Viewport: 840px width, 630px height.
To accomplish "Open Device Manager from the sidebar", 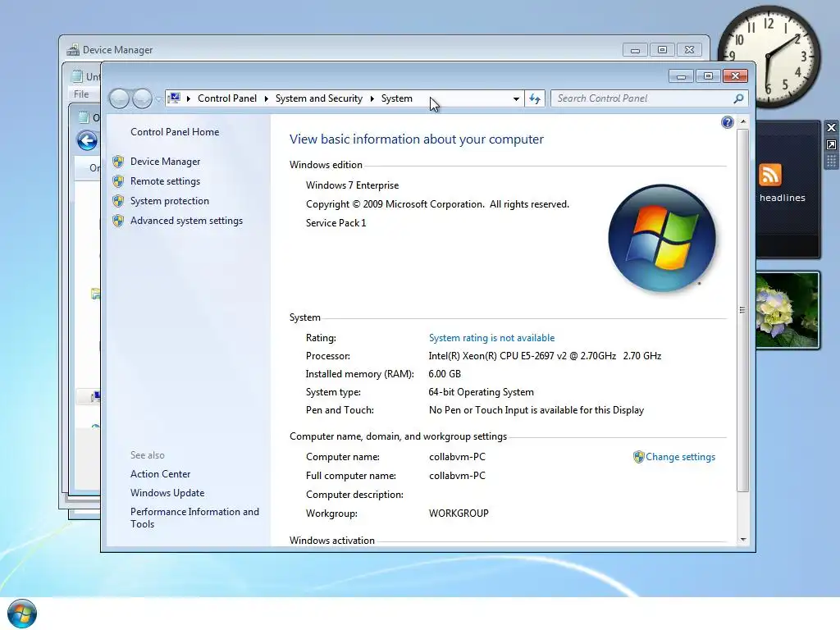I will [x=165, y=162].
